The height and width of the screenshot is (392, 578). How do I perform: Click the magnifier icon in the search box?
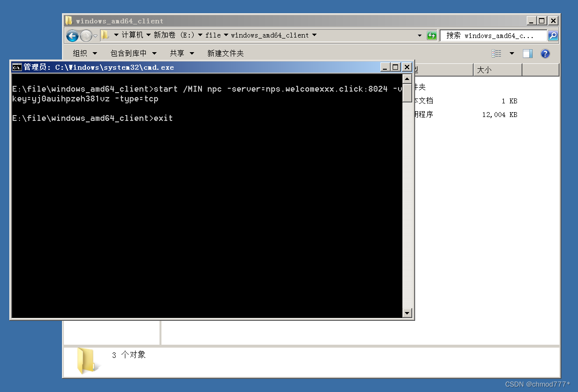552,35
